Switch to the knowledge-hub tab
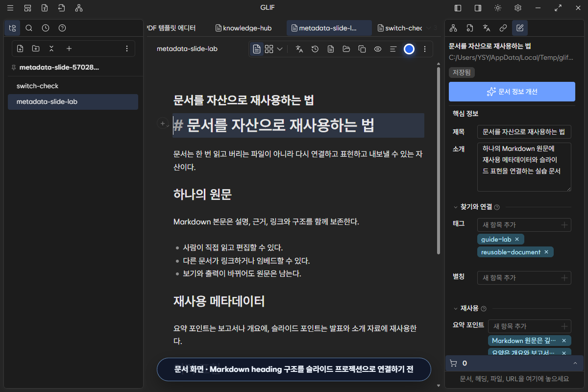The width and height of the screenshot is (588, 392). tap(244, 28)
